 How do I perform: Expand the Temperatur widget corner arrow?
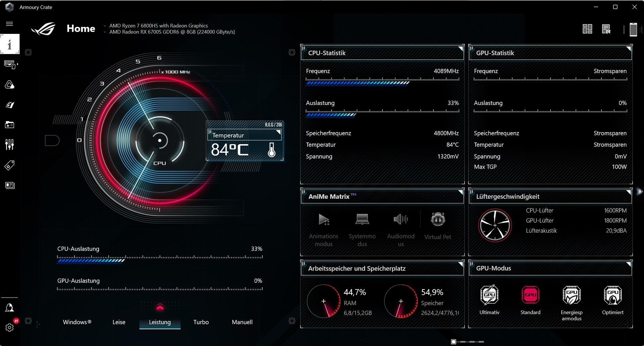pyautogui.click(x=278, y=132)
